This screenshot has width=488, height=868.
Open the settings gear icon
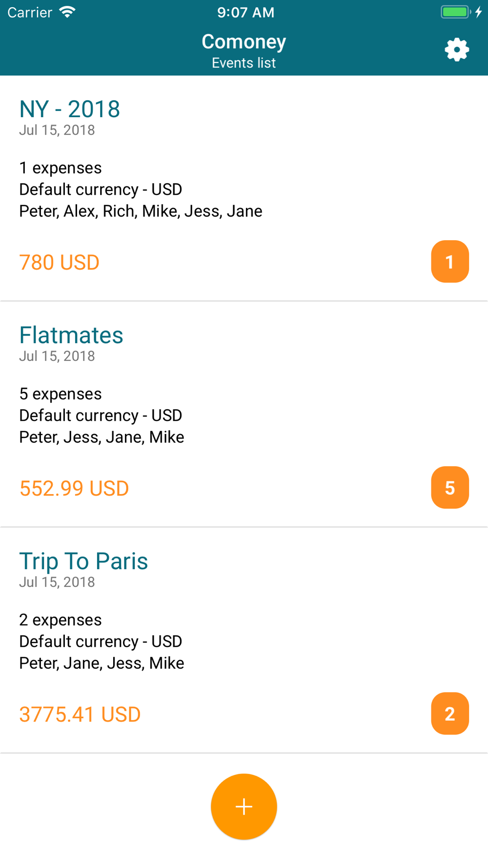[457, 50]
